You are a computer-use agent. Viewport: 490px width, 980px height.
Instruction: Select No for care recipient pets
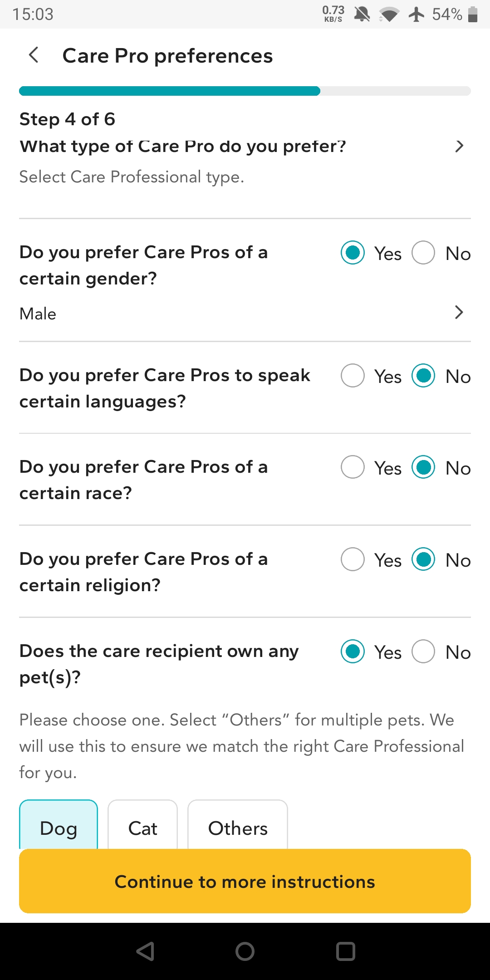click(x=423, y=652)
